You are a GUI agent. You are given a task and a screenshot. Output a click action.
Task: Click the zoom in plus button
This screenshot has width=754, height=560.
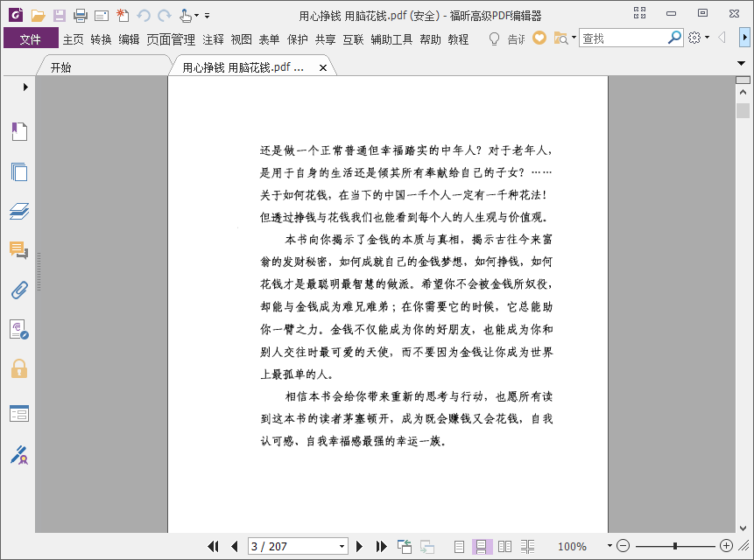tap(726, 546)
